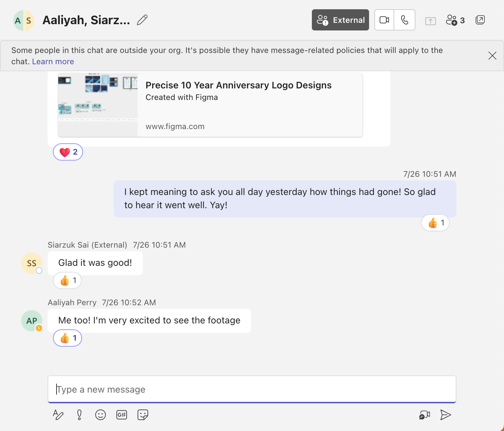Open the Learn more link

click(53, 61)
